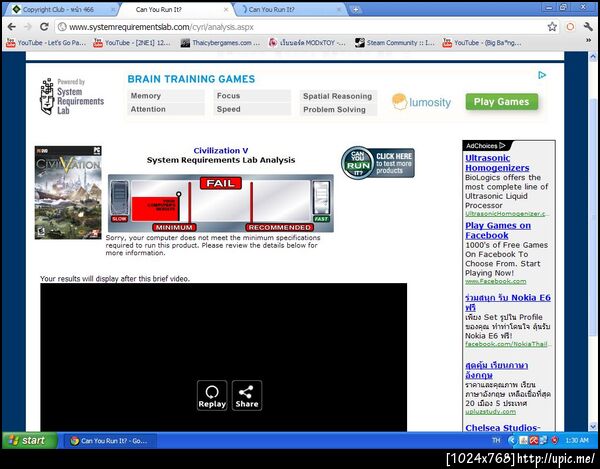The width and height of the screenshot is (600, 469).
Task: Open Thaicybergames.com bookmark
Action: point(221,43)
